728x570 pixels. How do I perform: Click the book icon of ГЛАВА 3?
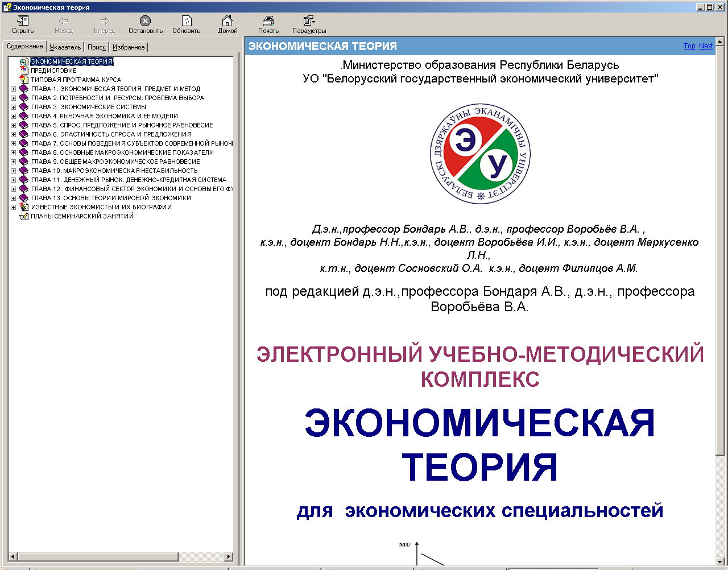(x=24, y=107)
